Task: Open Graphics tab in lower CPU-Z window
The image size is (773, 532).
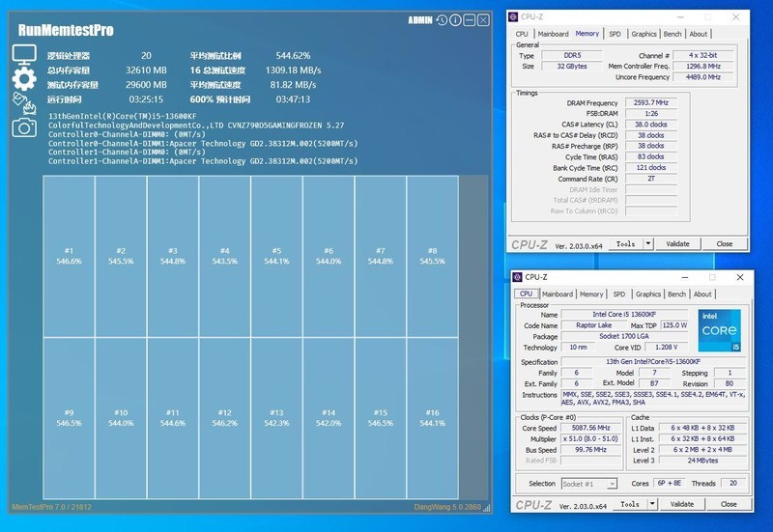Action: pyautogui.click(x=647, y=294)
